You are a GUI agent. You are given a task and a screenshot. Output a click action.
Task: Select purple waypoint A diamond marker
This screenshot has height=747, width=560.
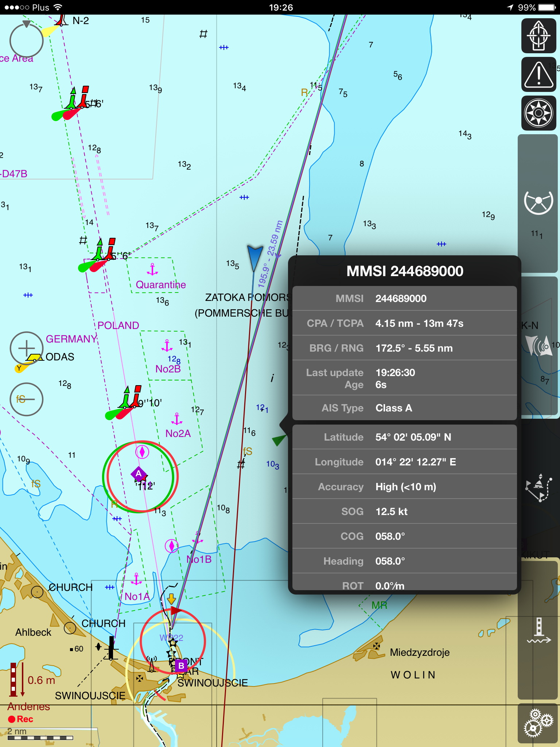coord(139,474)
